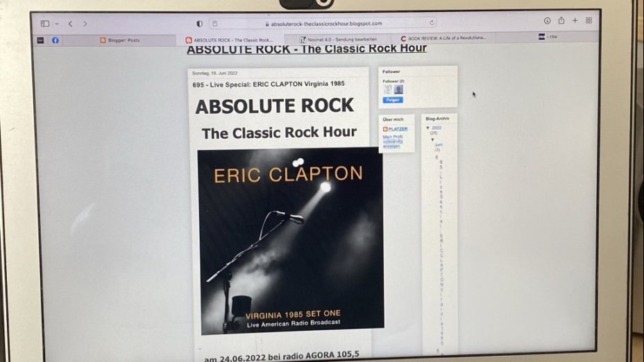644x362 pixels.
Task: Switch to Novinet 4.0 - Sendung bearbeiten tab
Action: pyautogui.click(x=338, y=40)
